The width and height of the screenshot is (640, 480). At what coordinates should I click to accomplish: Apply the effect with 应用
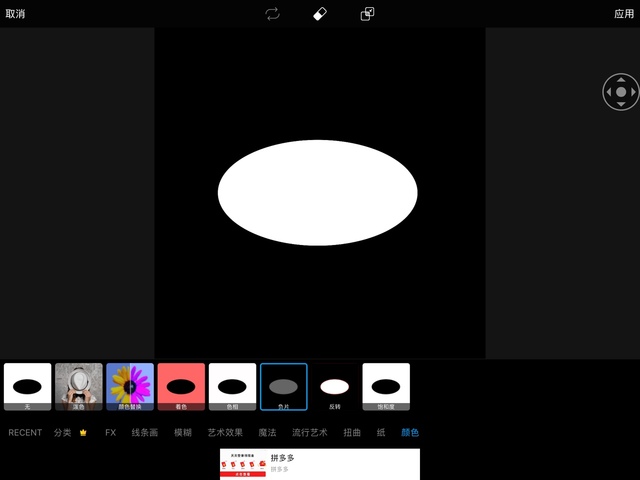[624, 14]
